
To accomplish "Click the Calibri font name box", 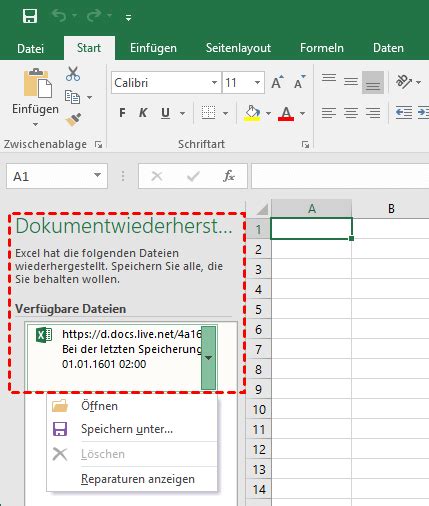I will pos(162,82).
